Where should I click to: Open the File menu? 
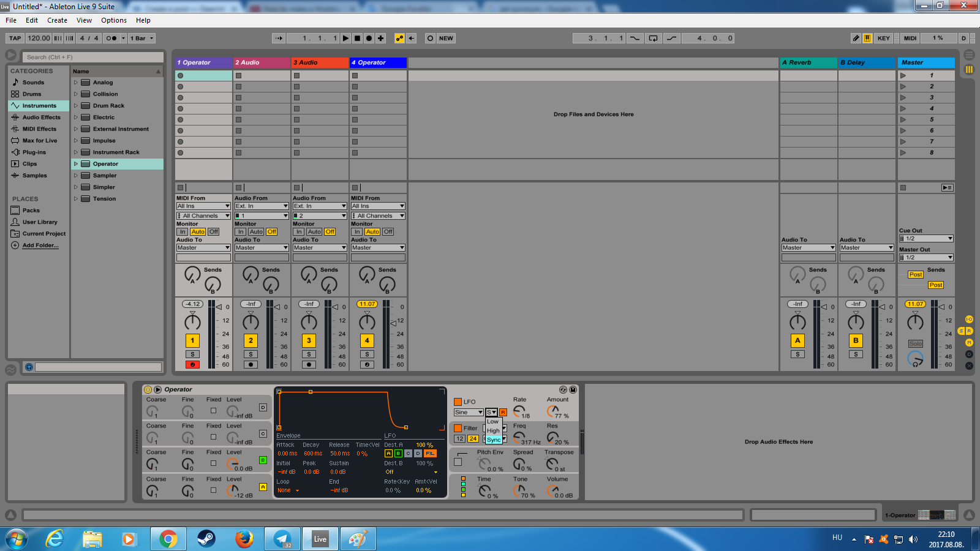(11, 20)
